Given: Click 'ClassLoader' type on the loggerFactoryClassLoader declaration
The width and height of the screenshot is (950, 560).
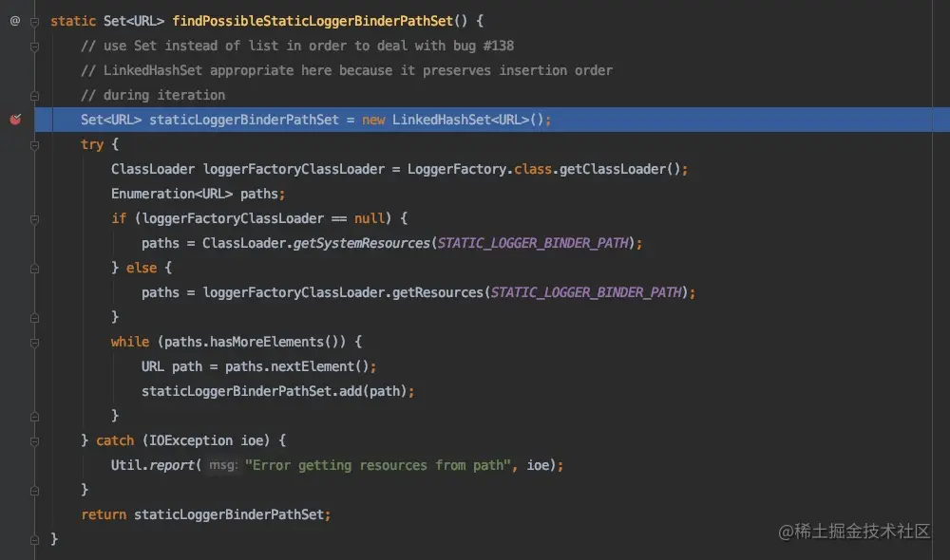Looking at the screenshot, I should pos(153,169).
